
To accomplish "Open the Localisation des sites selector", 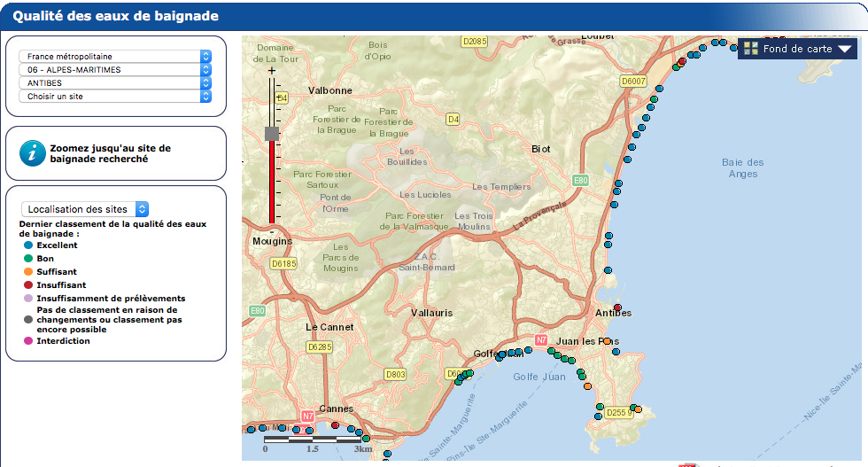I will [x=86, y=209].
